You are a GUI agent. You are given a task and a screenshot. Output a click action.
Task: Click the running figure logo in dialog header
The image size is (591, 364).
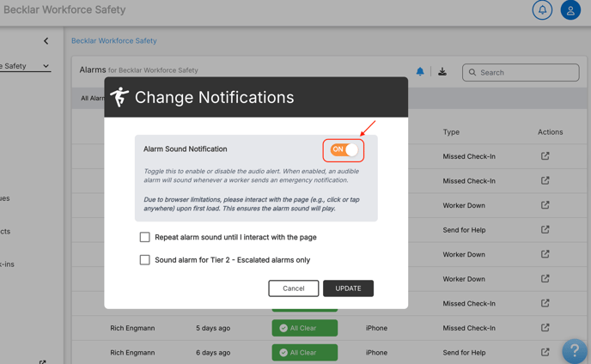pos(119,97)
